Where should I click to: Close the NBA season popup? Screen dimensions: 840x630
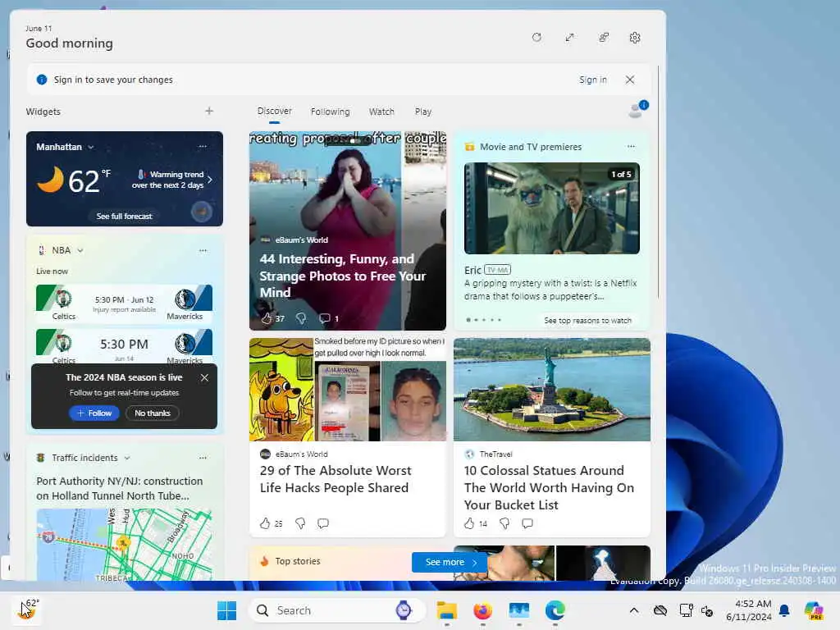204,377
